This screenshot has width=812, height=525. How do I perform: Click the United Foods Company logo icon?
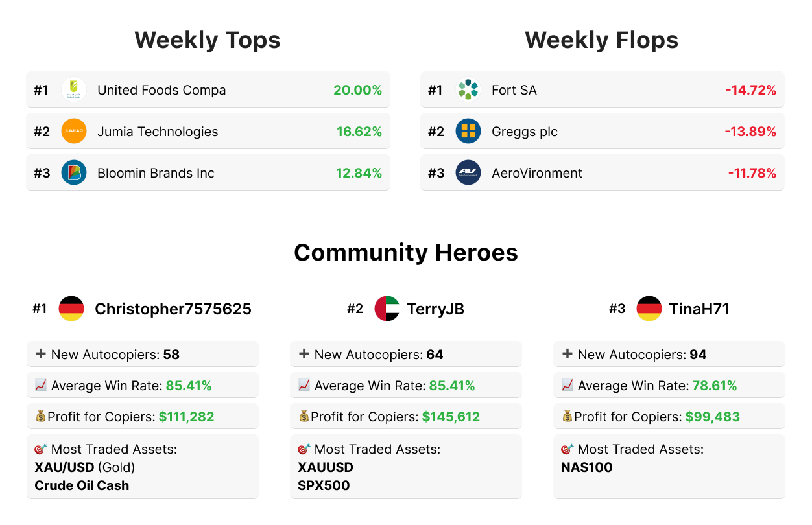(x=74, y=90)
